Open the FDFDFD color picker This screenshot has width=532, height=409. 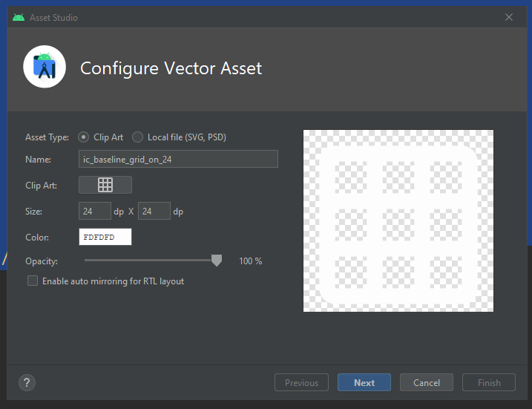point(105,238)
